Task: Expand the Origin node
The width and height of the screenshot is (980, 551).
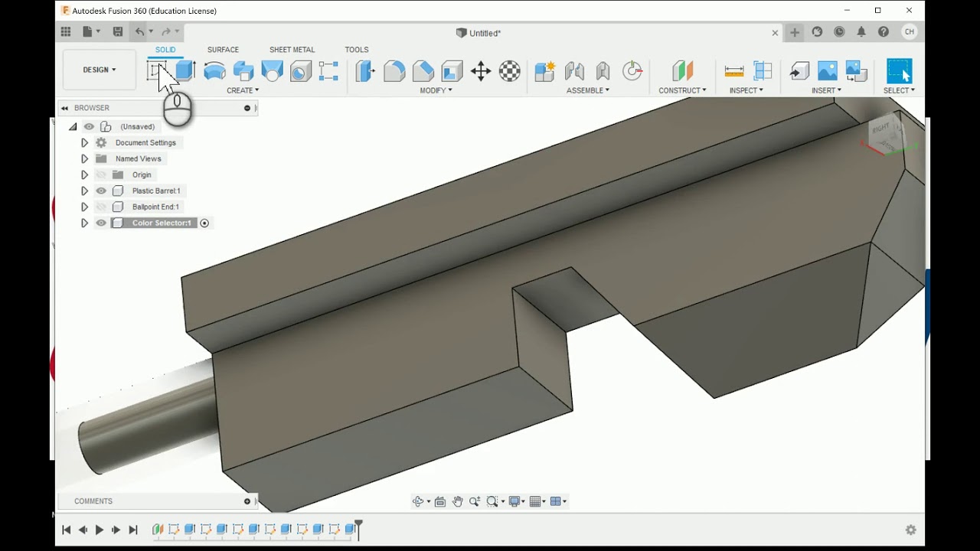Action: pyautogui.click(x=84, y=174)
